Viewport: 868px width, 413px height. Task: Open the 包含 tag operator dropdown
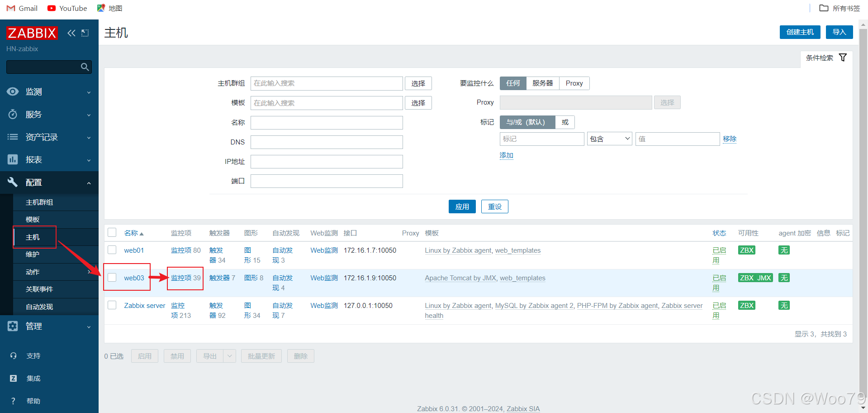(x=609, y=139)
